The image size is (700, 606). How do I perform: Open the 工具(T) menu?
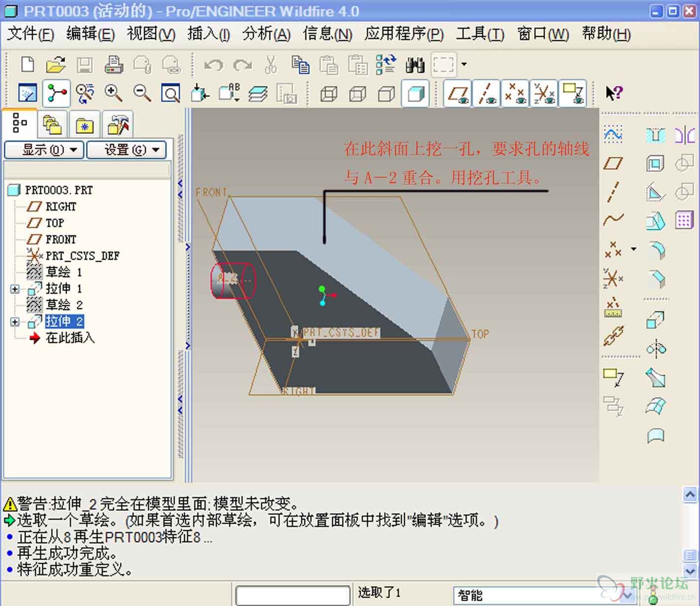[x=480, y=34]
